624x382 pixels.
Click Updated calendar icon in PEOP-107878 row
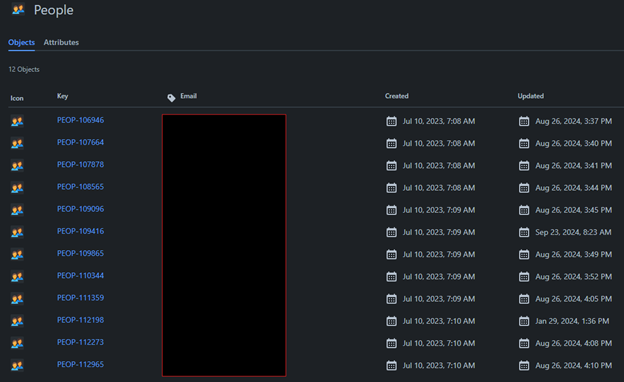click(524, 166)
